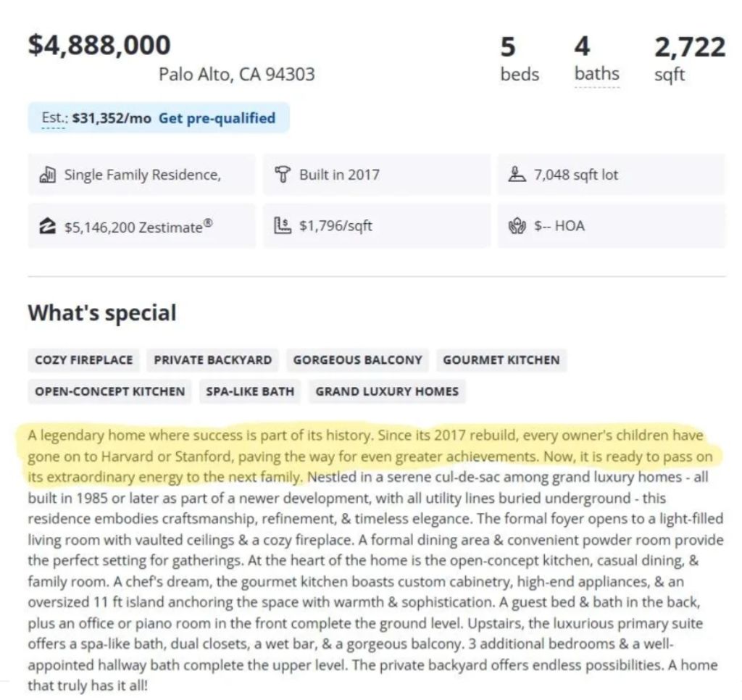The height and width of the screenshot is (700, 742).
Task: Click the 2,722 sqft figure
Action: [x=689, y=48]
